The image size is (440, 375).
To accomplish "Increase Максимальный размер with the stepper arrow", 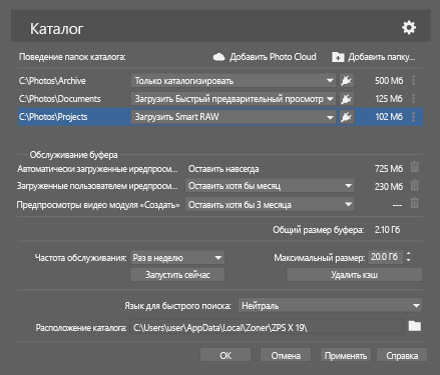I will pyautogui.click(x=408, y=254).
